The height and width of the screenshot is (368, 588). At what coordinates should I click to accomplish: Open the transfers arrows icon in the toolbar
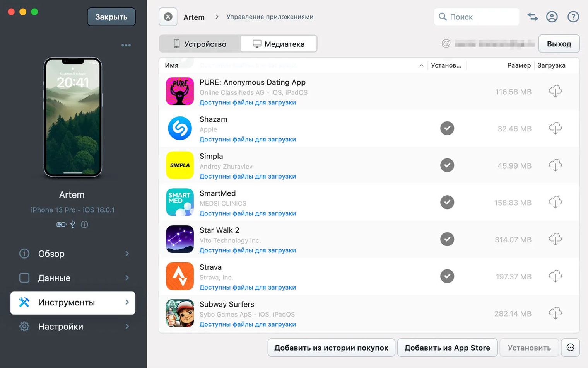(x=533, y=17)
